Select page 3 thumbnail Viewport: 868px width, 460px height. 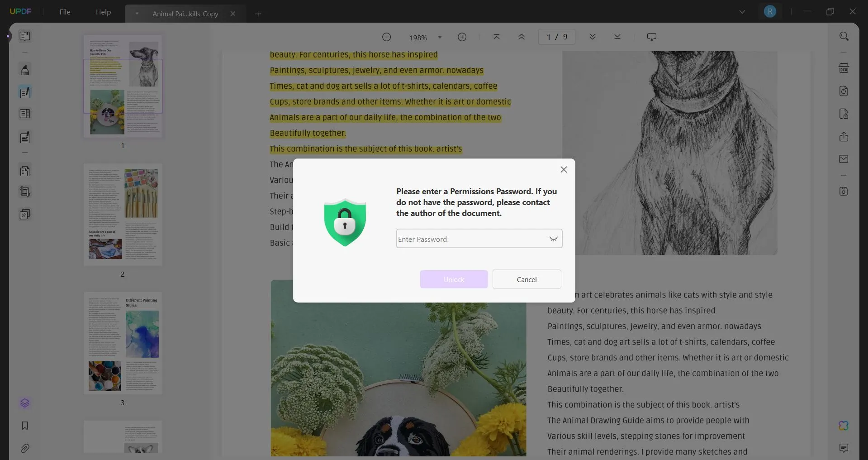(123, 343)
